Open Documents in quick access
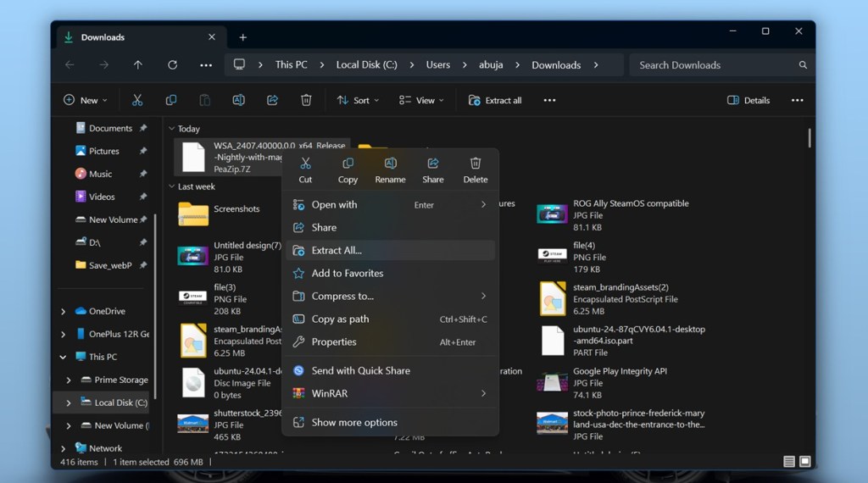Image resolution: width=868 pixels, height=483 pixels. [x=111, y=128]
